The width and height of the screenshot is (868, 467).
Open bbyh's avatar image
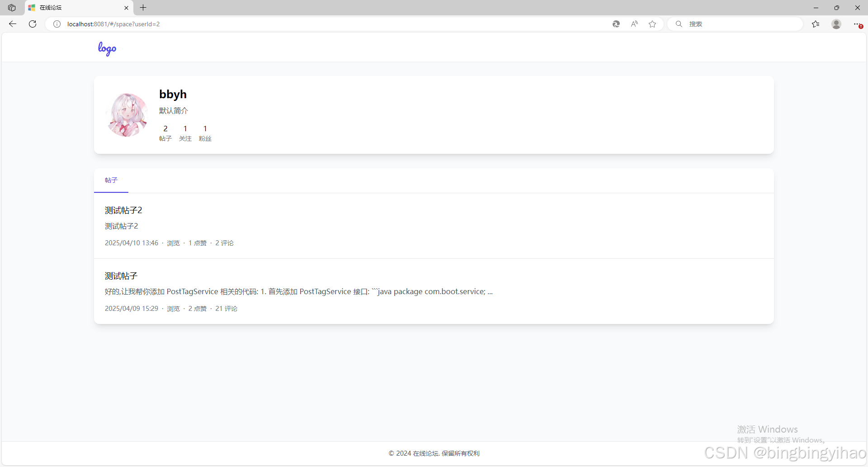click(127, 115)
